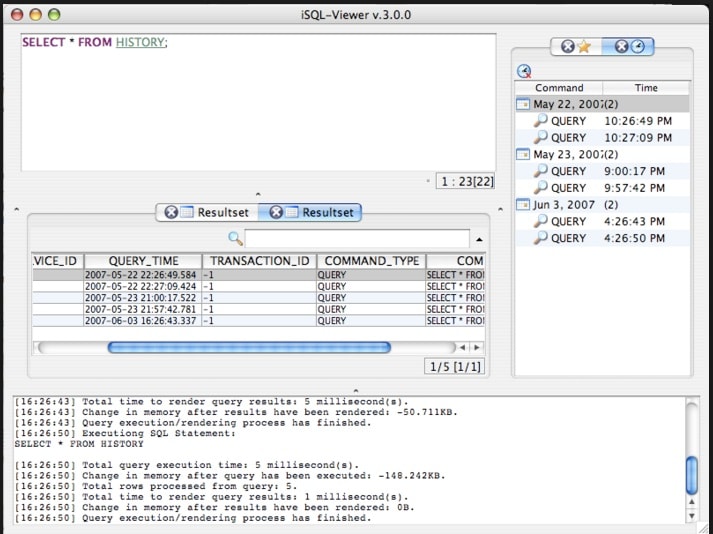Click magnifier icon for the 4:26:50 PM query

pos(540,238)
